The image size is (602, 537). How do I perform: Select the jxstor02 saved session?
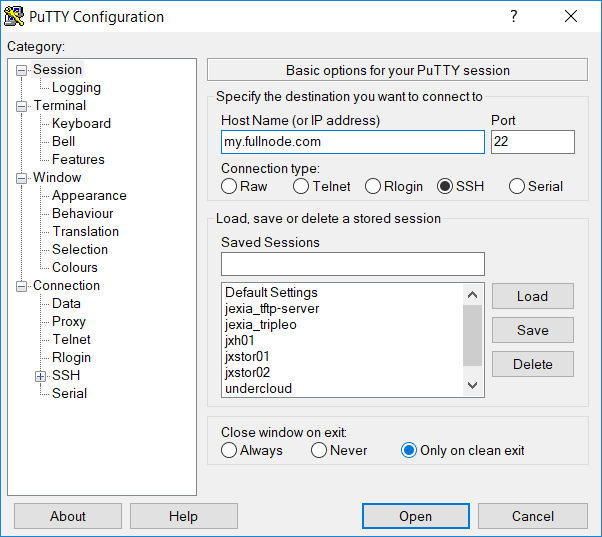[343, 372]
